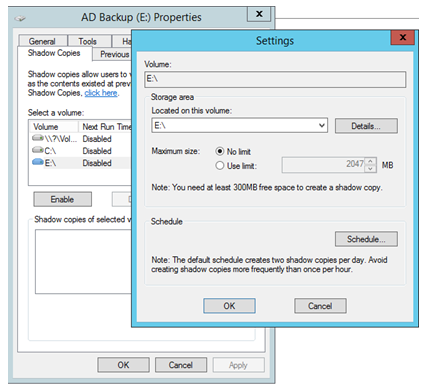Switch to the General tab
The height and width of the screenshot is (388, 428).
[x=42, y=41]
